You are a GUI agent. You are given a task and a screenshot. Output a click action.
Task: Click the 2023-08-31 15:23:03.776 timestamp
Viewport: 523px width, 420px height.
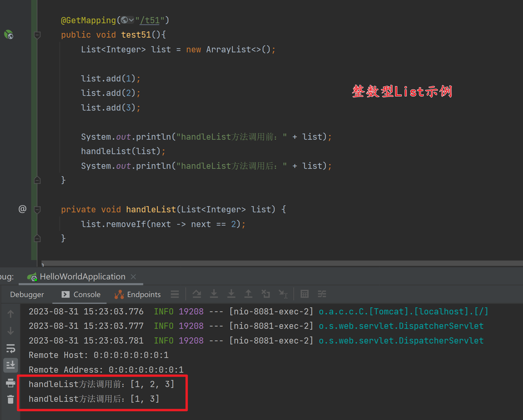(x=86, y=311)
